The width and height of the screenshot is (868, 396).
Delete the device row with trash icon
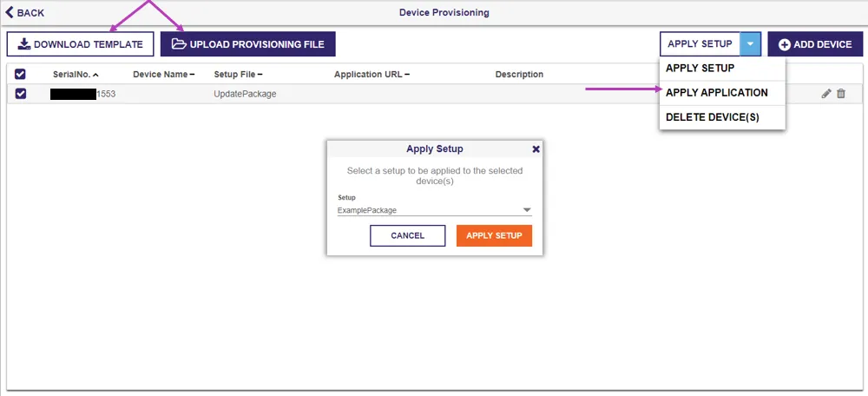pos(841,94)
